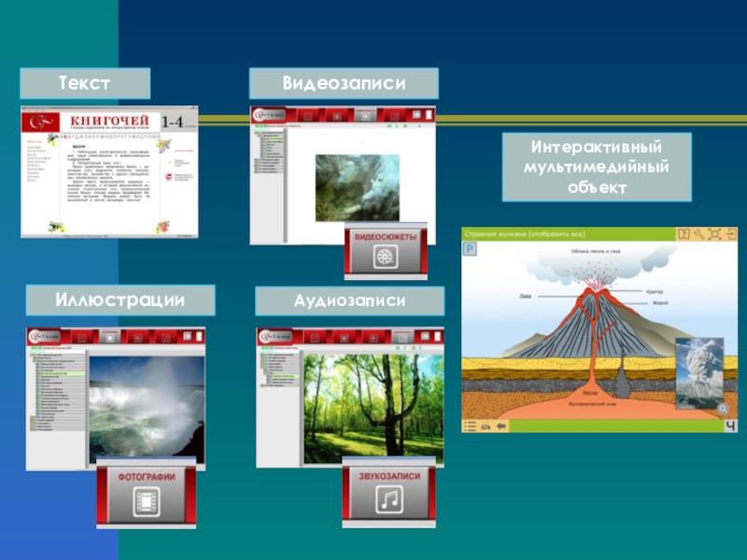The height and width of the screenshot is (560, 747).
Task: Select the highlighted green tree row in the Аудиозаписи window
Action: 284,376
